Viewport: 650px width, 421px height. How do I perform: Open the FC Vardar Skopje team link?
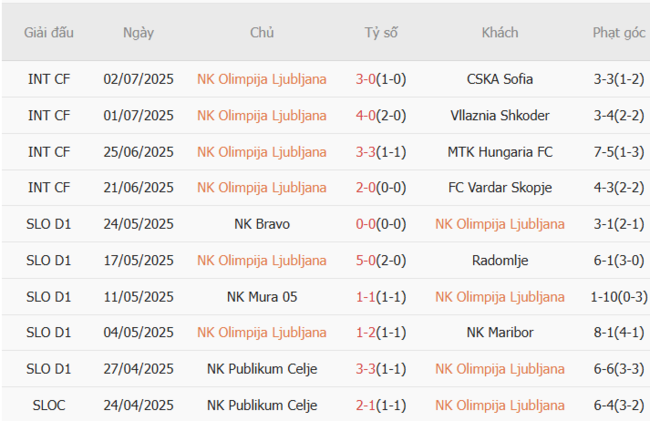(500, 188)
